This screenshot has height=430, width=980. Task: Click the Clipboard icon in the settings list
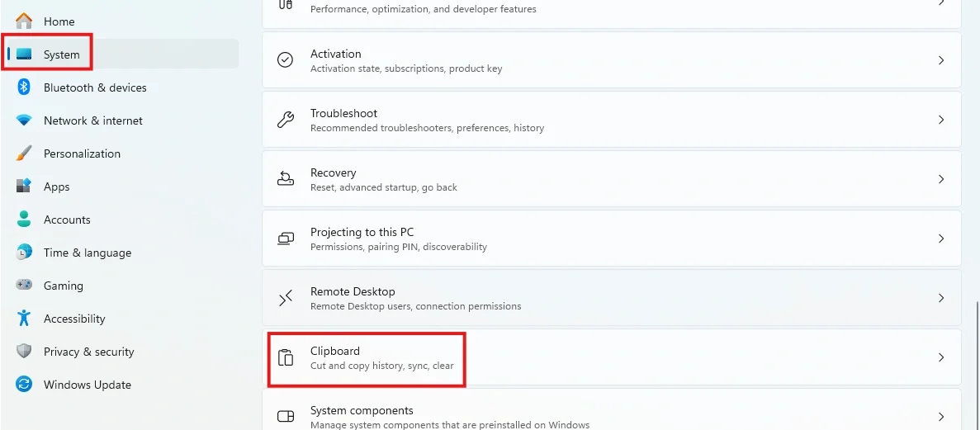point(286,357)
